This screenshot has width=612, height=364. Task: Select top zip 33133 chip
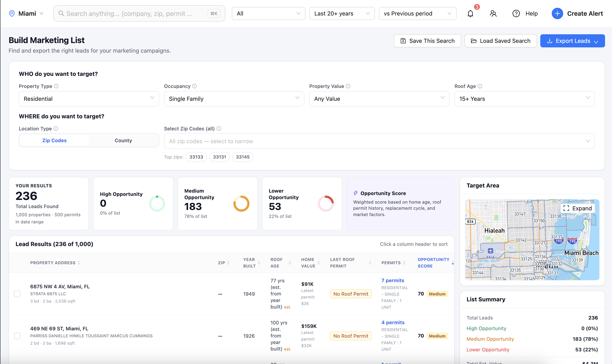(196, 157)
